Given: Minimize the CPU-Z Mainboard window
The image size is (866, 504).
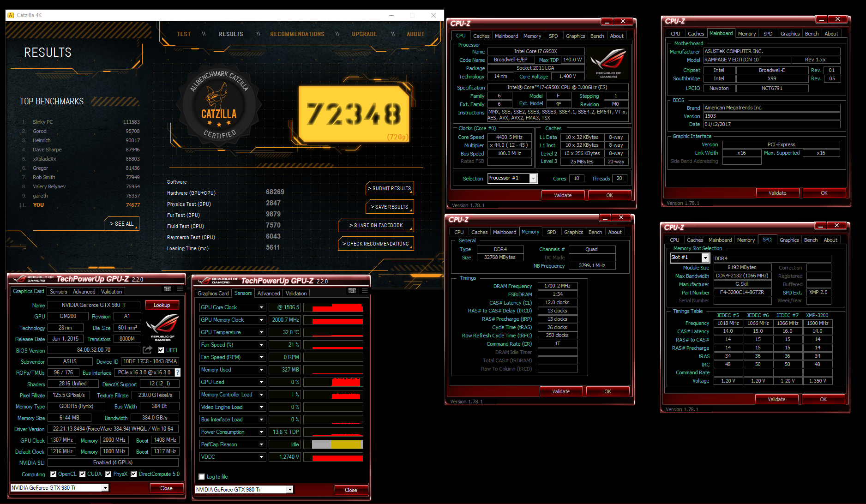Looking at the screenshot, I should (x=822, y=19).
